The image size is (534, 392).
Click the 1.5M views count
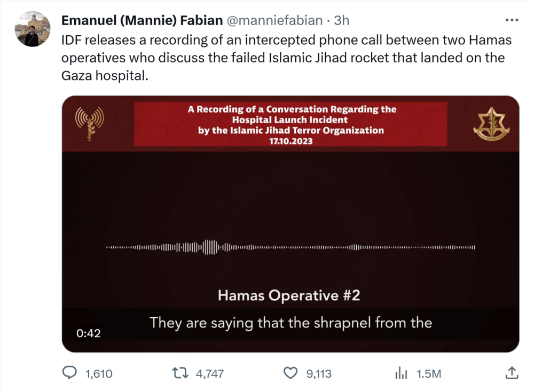click(429, 373)
